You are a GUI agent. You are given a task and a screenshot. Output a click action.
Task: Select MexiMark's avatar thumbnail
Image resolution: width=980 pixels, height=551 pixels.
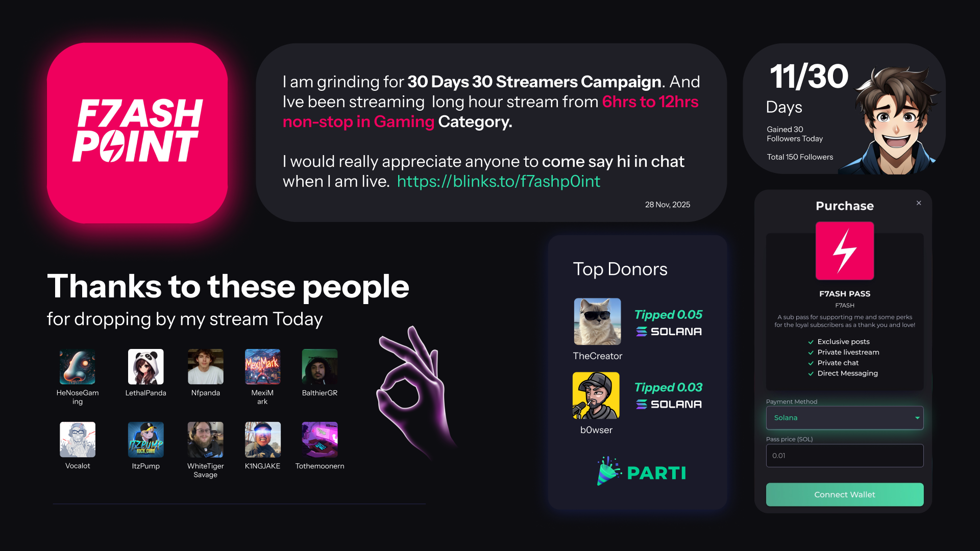[262, 367]
